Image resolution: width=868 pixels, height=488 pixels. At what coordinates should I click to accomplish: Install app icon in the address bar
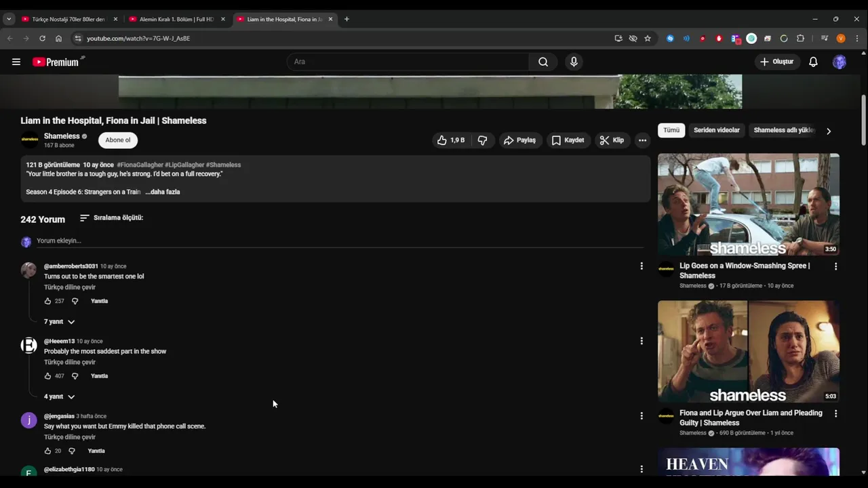click(x=618, y=39)
